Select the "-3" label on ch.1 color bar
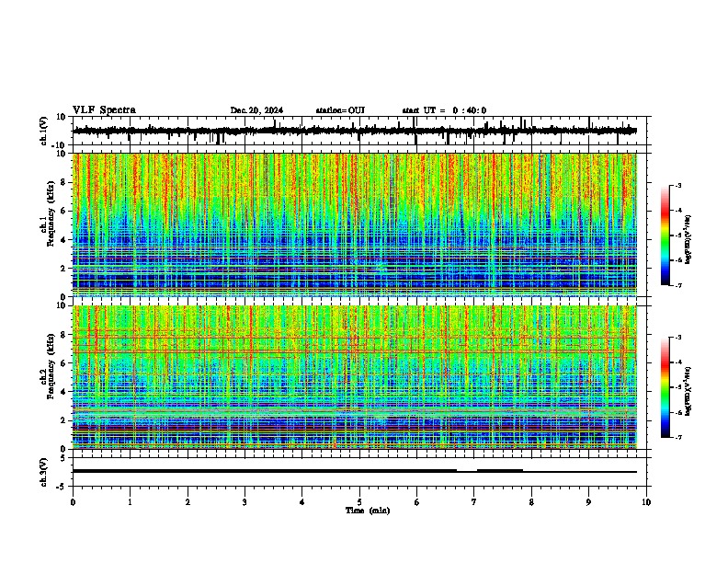The width and height of the screenshot is (728, 563). coord(677,186)
